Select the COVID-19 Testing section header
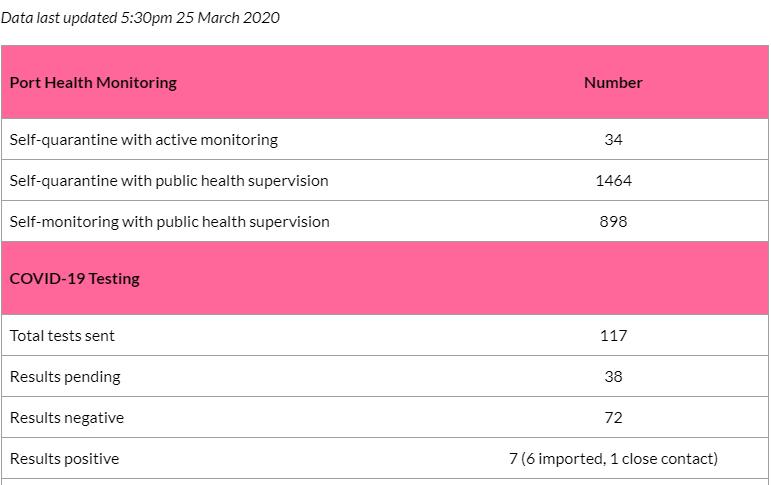This screenshot has height=485, width=771. click(x=75, y=278)
